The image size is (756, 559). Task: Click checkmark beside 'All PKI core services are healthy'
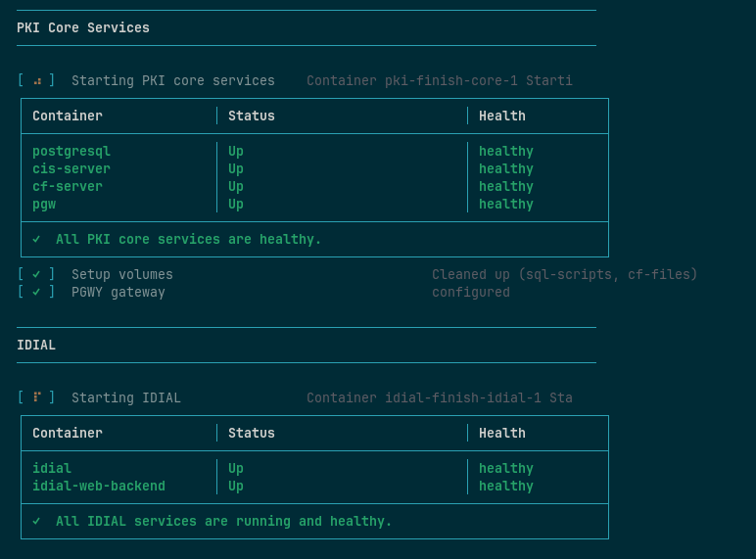tap(36, 239)
